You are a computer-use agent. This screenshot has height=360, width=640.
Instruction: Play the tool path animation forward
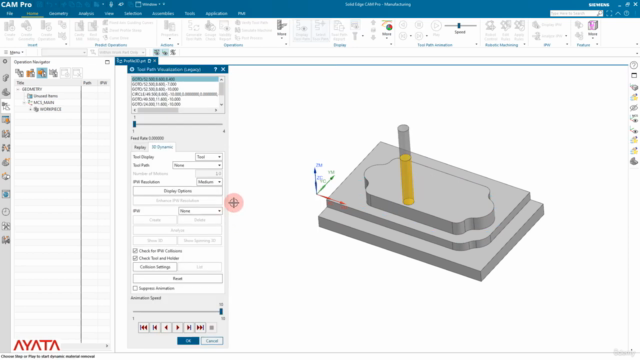[178, 327]
